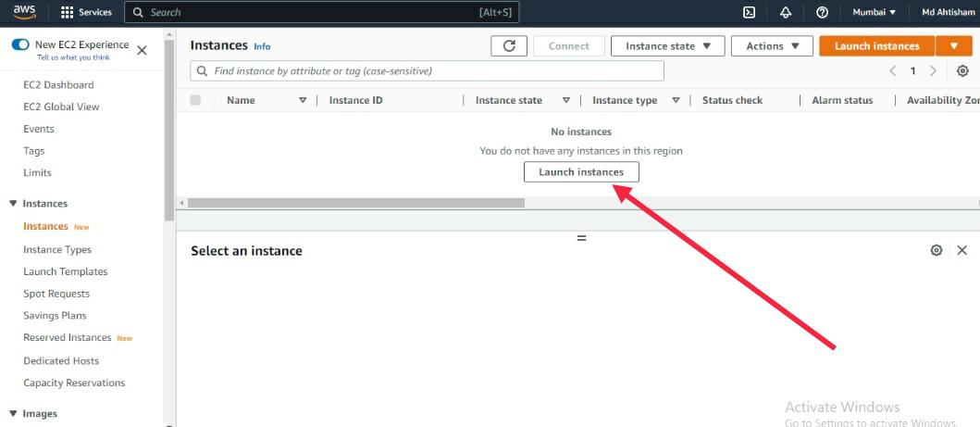Go to Tags in sidebar
Screen dimensions: 980x427
click(33, 151)
